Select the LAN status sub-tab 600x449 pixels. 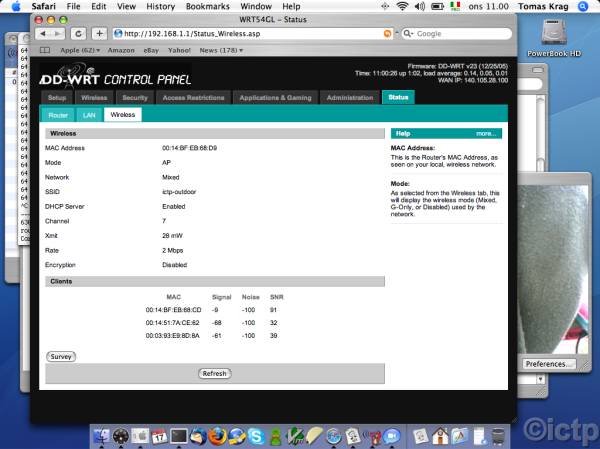(89, 115)
